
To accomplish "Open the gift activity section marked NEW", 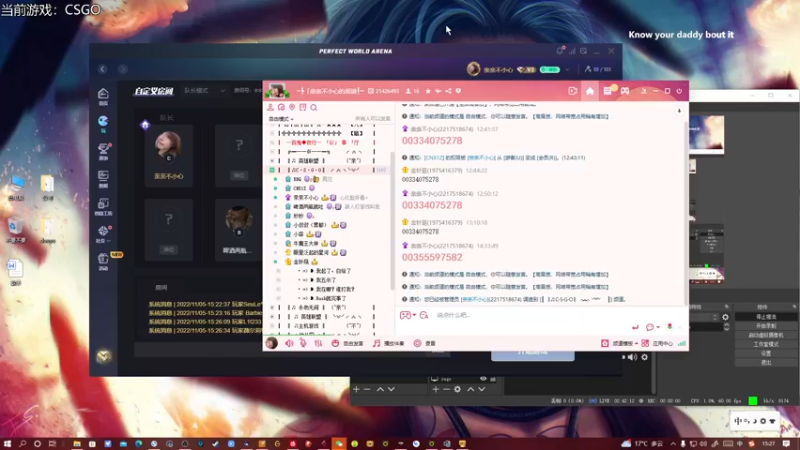I will click(x=103, y=261).
